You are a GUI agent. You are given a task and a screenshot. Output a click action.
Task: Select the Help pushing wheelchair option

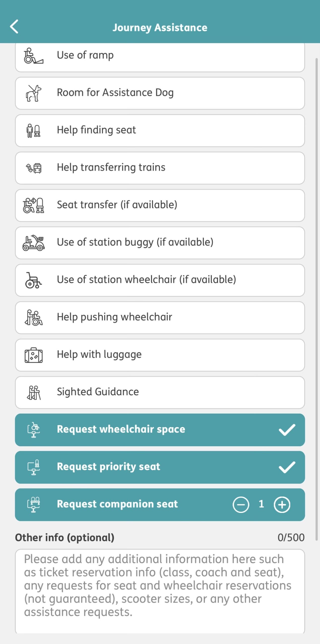pyautogui.click(x=160, y=317)
